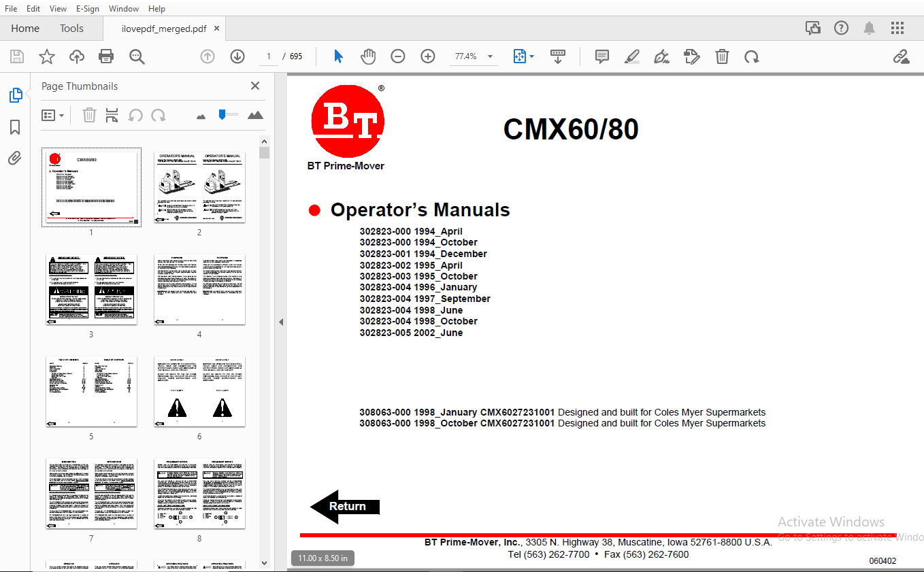Screen dimensions: 924x572
Task: Click the page number input field
Action: click(x=269, y=56)
